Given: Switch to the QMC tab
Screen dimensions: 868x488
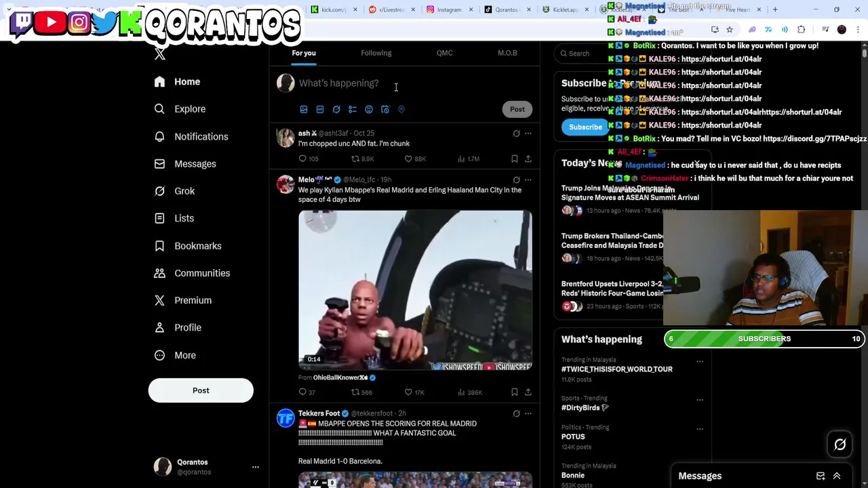Looking at the screenshot, I should click(x=445, y=53).
